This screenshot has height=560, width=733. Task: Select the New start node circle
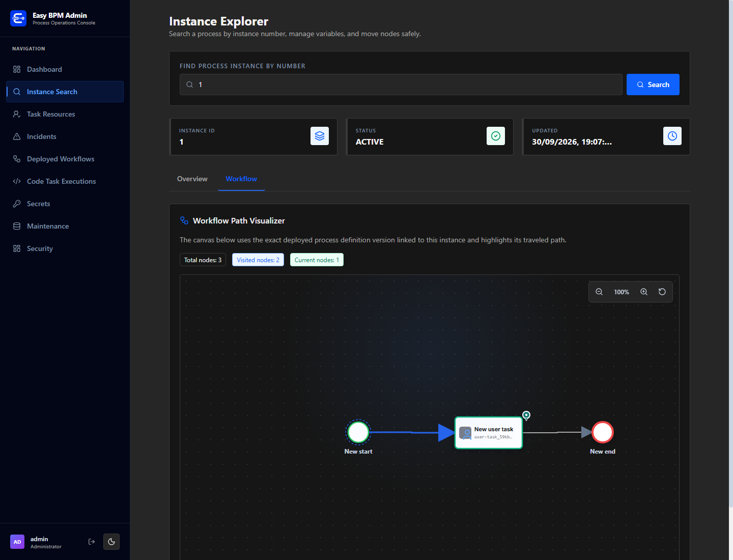click(x=358, y=432)
